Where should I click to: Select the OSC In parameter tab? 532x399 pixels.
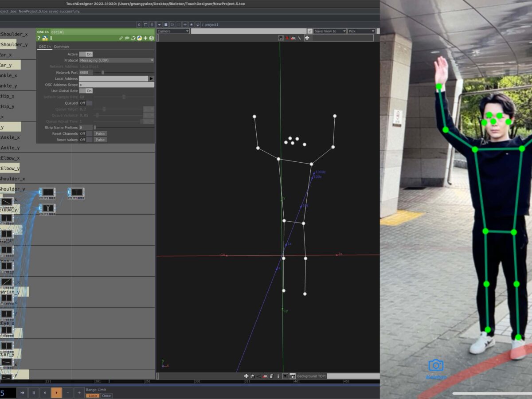click(x=45, y=47)
